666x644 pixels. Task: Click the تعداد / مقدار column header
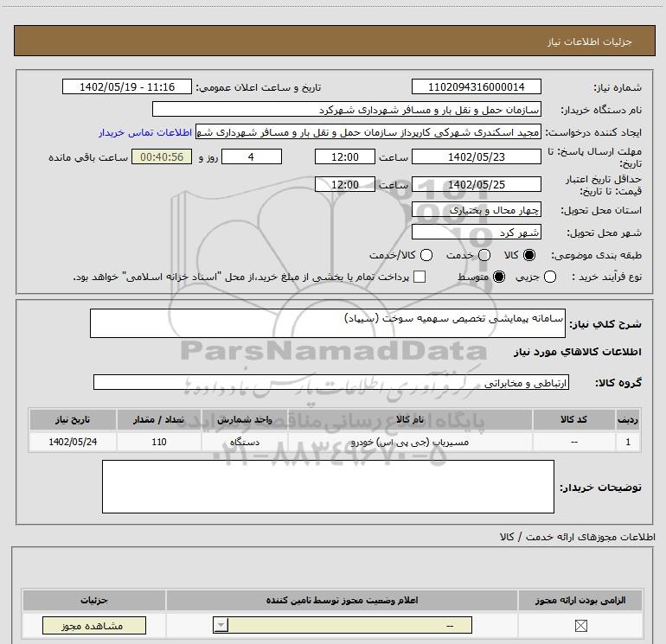point(159,419)
